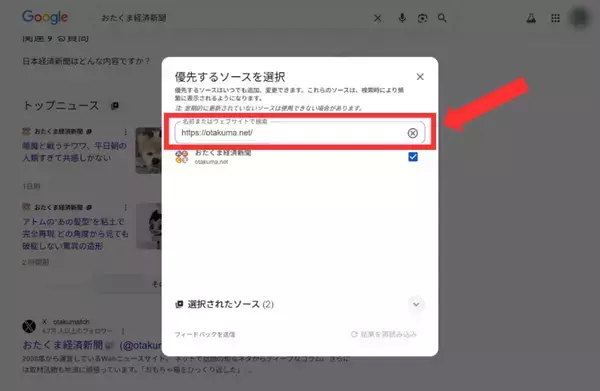Expand the 選択されたソース (2) section
This screenshot has width=600, height=391.
pos(416,305)
